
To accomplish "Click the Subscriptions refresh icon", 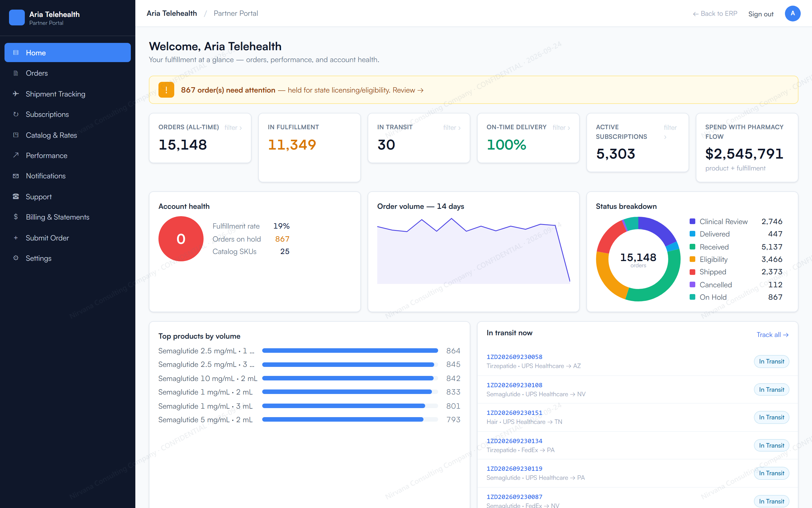I will [16, 114].
